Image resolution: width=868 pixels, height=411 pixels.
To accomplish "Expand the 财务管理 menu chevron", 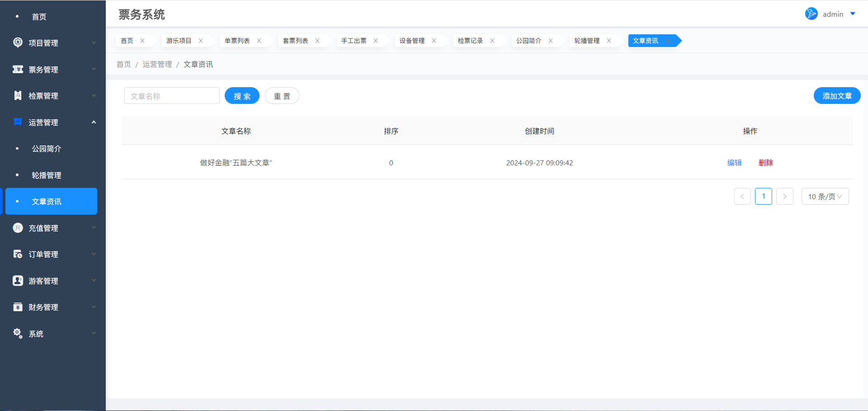I will tap(94, 307).
